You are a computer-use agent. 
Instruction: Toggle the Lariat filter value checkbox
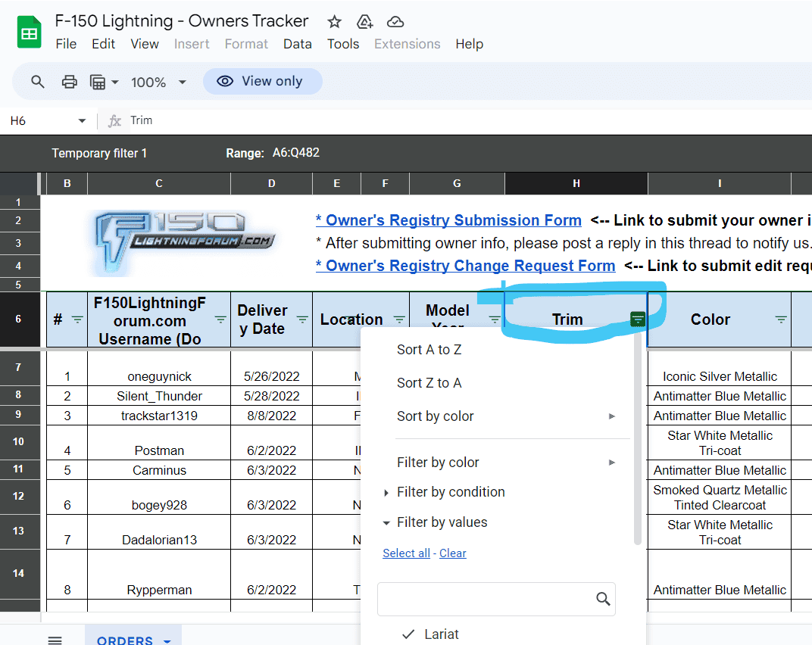coord(409,634)
